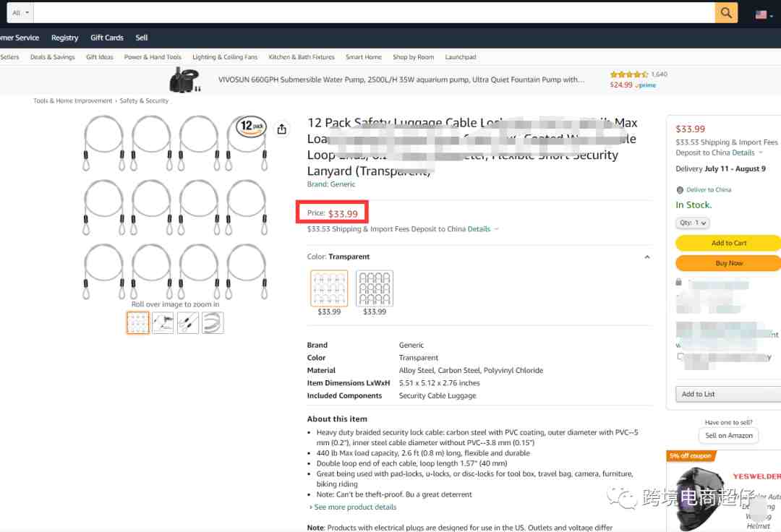Screen dimensions: 781x532
Task: Open Launchpad in sub-navigation
Action: tap(461, 57)
